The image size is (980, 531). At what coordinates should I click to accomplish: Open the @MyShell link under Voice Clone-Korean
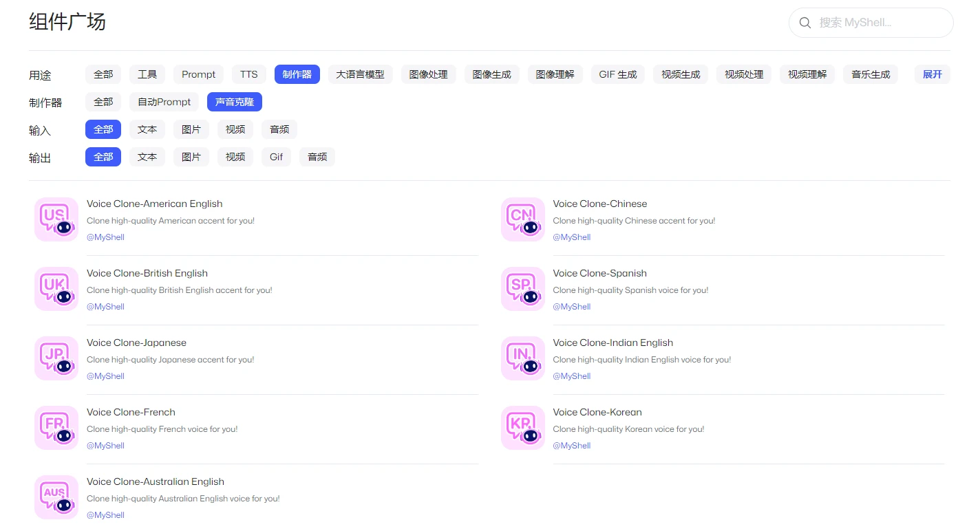pos(572,445)
